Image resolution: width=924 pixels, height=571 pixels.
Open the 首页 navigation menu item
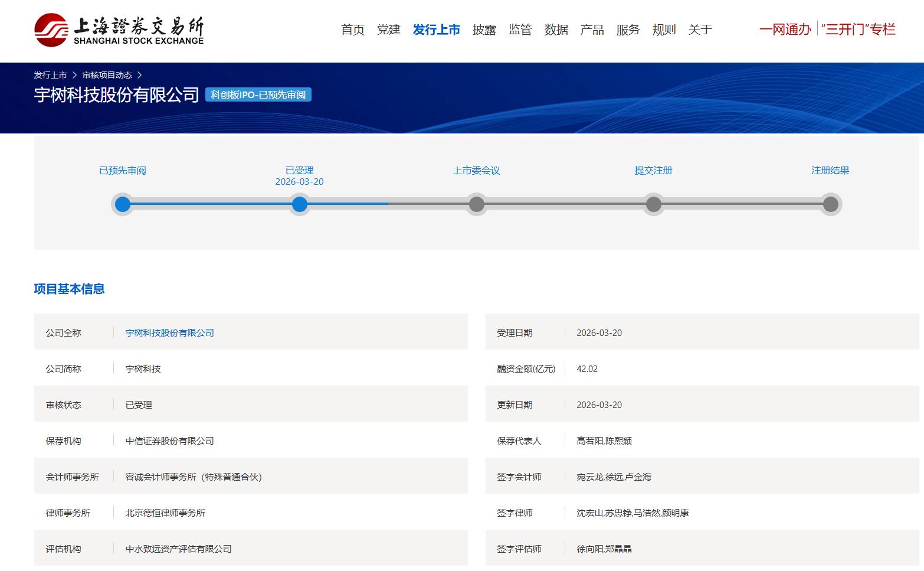pyautogui.click(x=353, y=30)
